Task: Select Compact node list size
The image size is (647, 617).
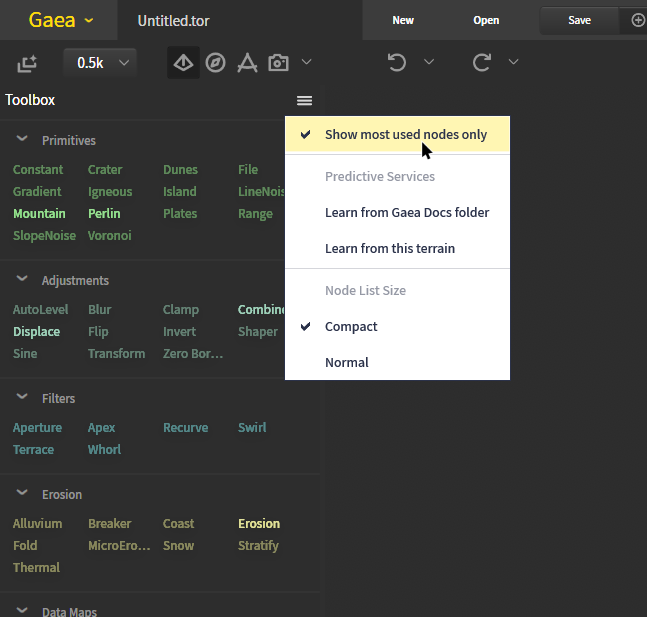Action: point(351,326)
